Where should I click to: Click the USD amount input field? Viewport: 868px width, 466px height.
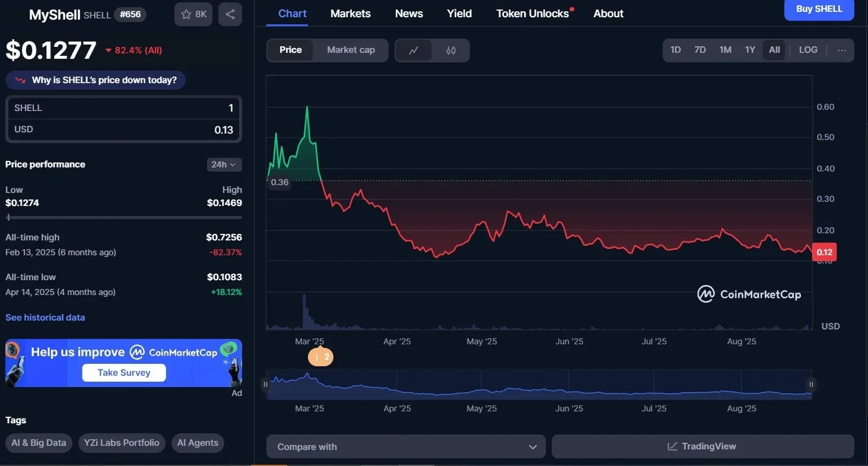[123, 130]
